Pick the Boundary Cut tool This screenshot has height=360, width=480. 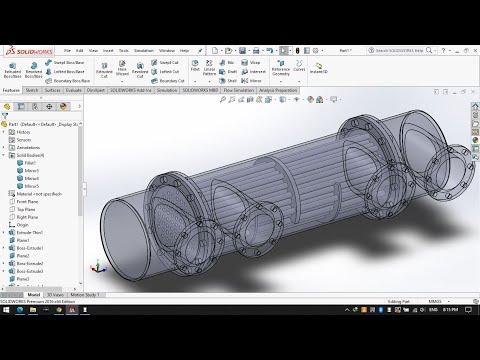pyautogui.click(x=168, y=81)
